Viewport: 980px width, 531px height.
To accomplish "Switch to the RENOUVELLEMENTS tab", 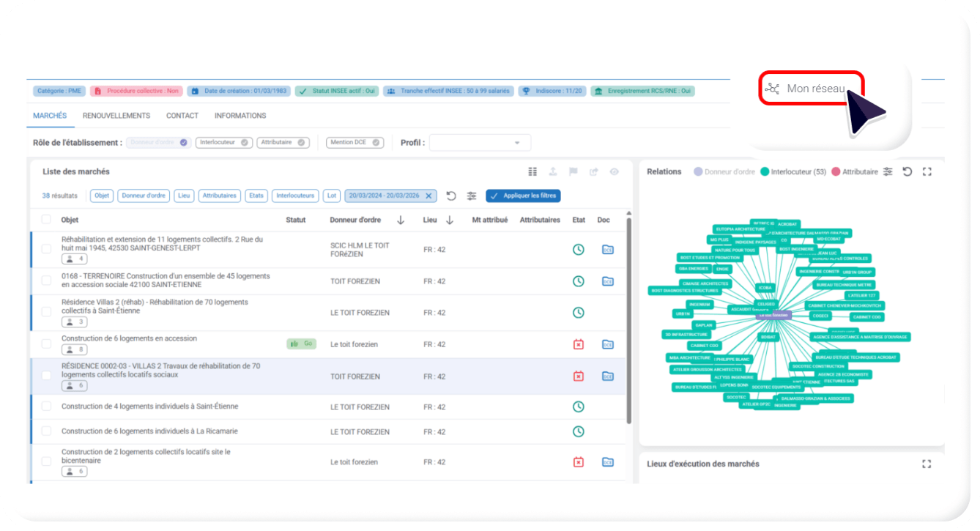I will (x=116, y=116).
